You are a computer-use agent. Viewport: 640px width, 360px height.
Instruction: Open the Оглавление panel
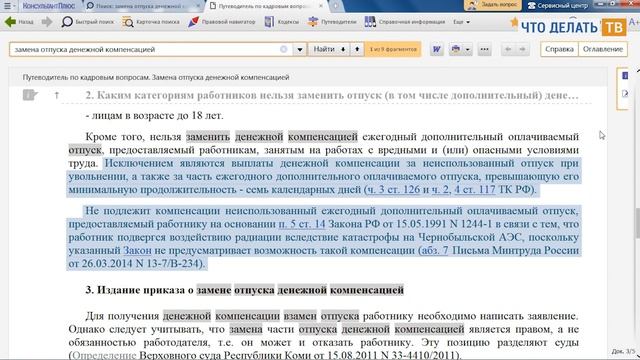pos(602,49)
